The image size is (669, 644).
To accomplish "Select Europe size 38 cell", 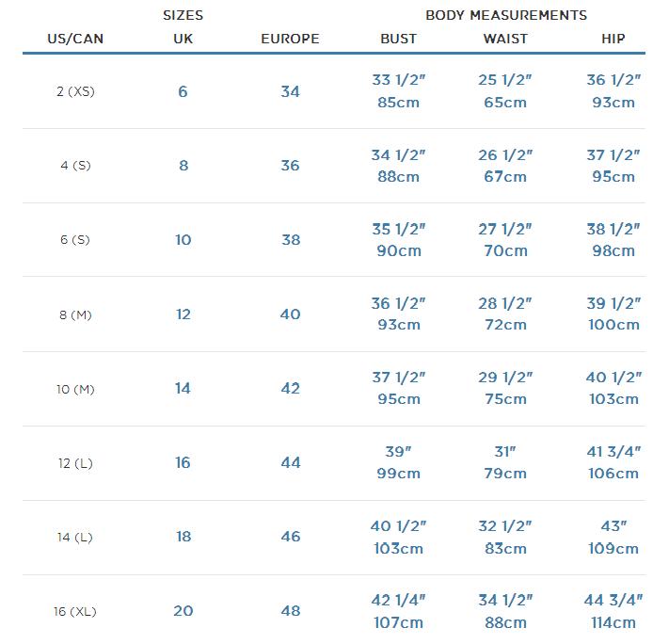I will pos(291,239).
